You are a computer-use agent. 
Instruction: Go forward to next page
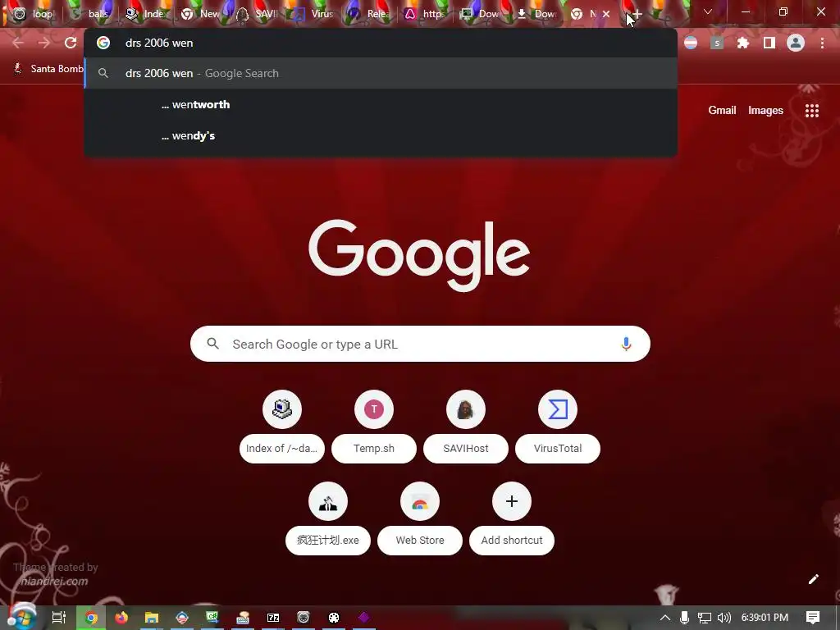[44, 43]
